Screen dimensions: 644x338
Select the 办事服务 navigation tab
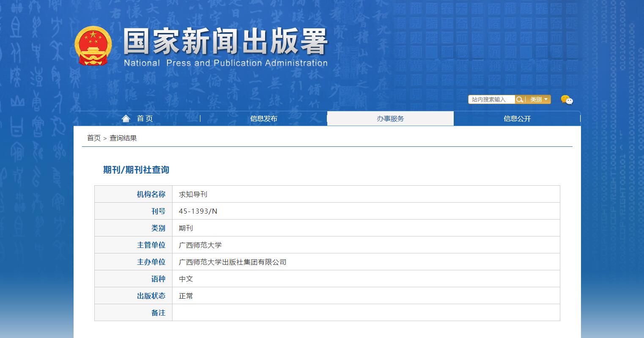[390, 118]
